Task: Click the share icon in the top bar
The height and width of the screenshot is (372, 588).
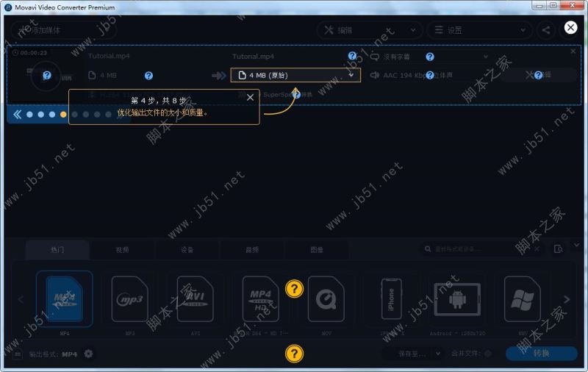Action: pyautogui.click(x=546, y=30)
